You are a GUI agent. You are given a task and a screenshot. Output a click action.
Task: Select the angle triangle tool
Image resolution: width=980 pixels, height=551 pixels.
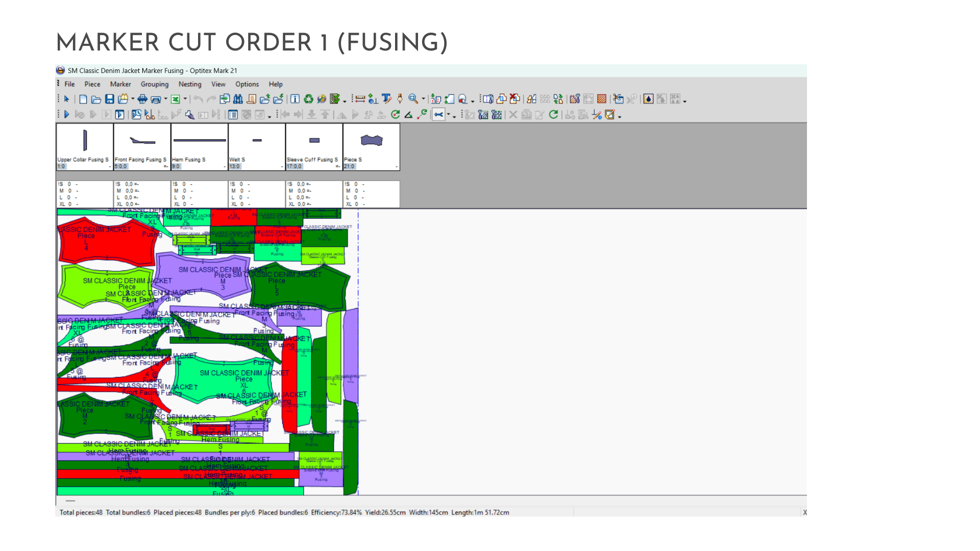tap(408, 115)
